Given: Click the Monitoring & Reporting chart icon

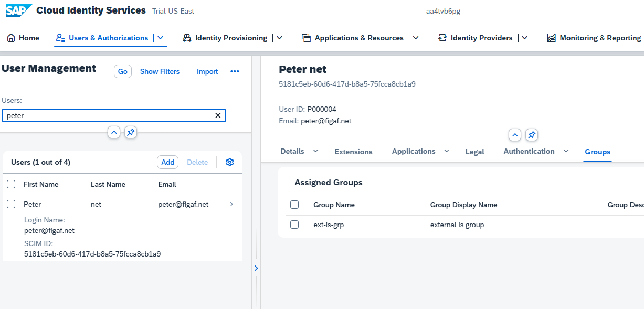Looking at the screenshot, I should [551, 38].
